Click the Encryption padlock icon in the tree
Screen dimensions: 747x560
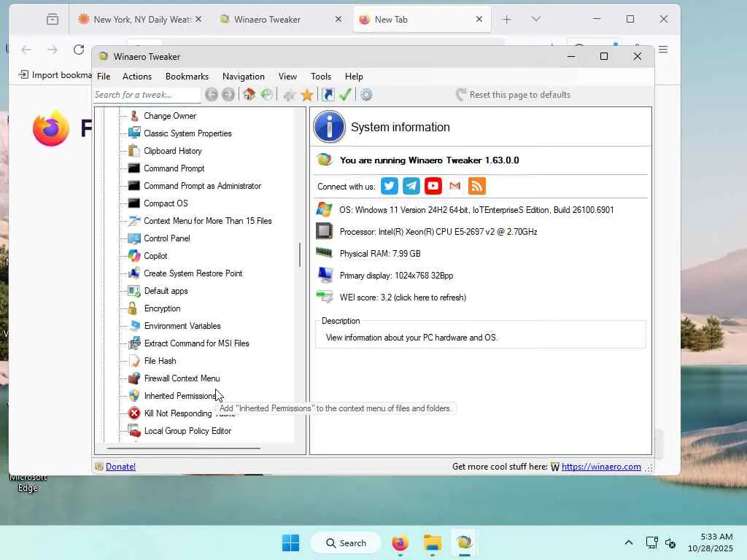(133, 308)
